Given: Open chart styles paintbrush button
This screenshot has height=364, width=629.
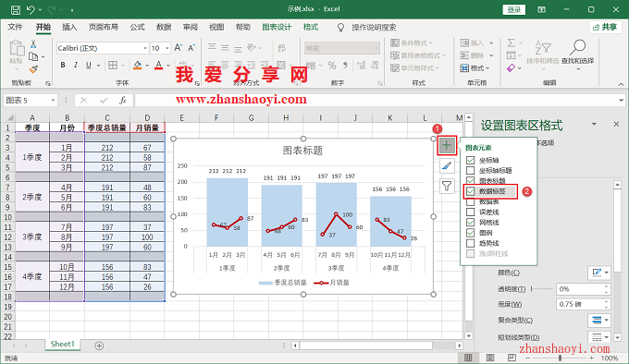Looking at the screenshot, I should click(447, 165).
